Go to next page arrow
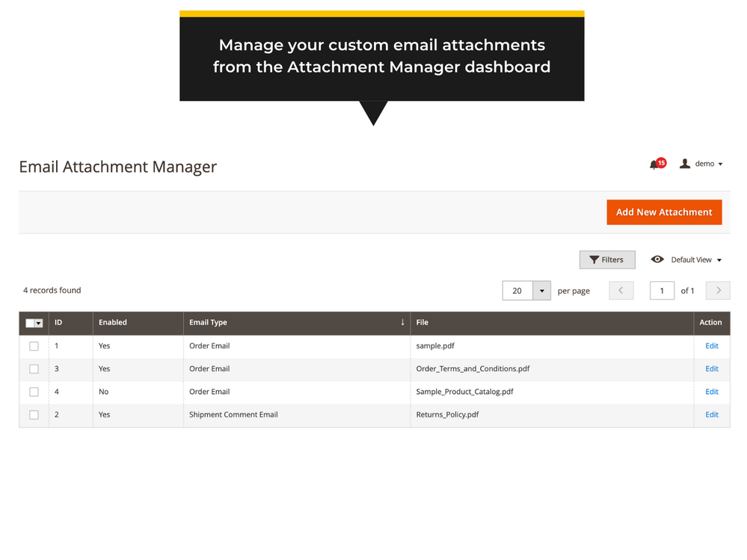Viewport: 747px width, 560px height. [x=718, y=291]
